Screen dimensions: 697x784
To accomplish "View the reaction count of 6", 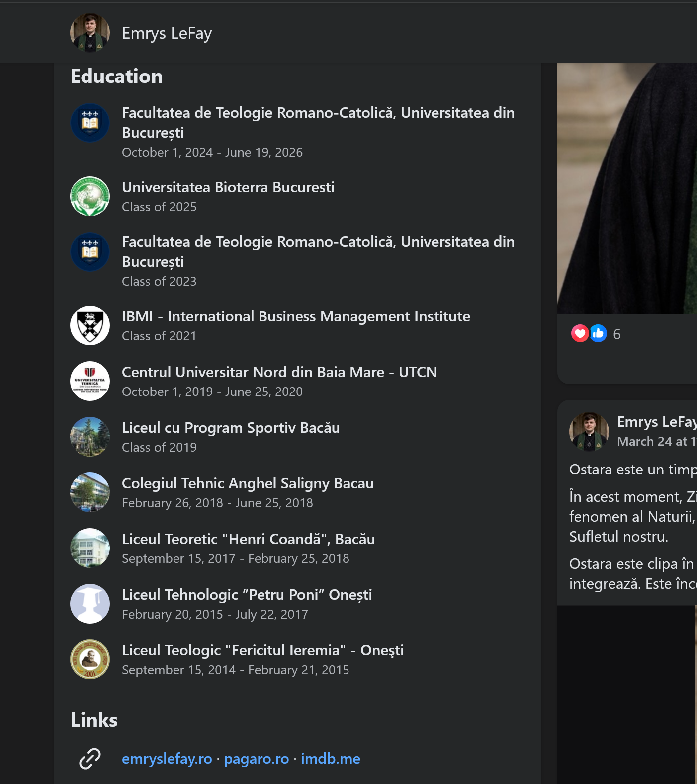I will [617, 334].
